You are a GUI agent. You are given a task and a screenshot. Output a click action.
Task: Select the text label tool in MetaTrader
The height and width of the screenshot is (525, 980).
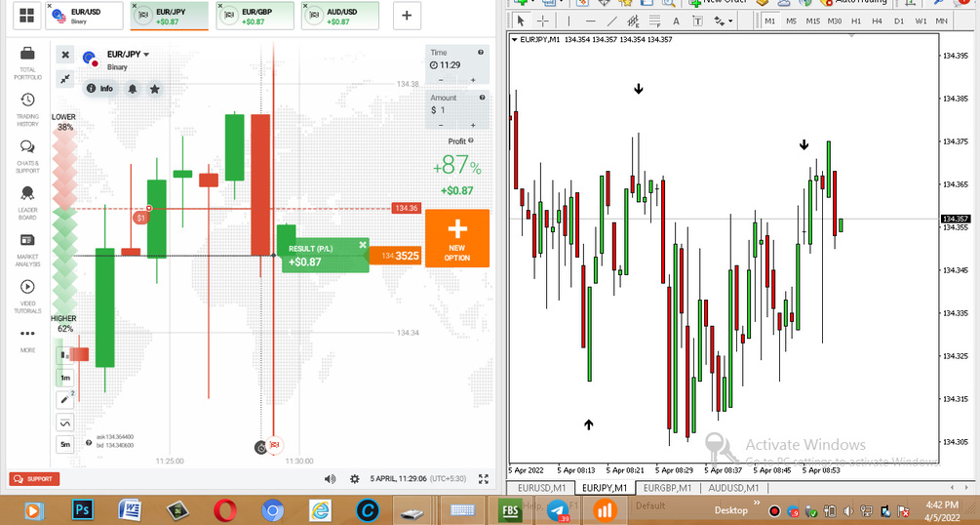pos(697,20)
